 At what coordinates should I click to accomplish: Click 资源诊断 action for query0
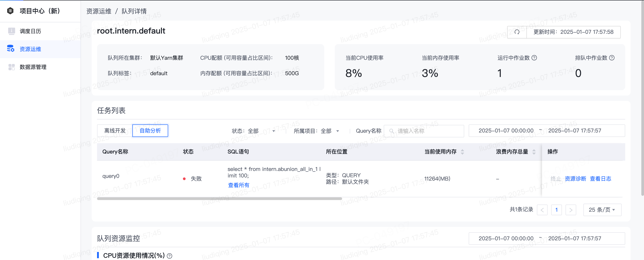[575, 179]
